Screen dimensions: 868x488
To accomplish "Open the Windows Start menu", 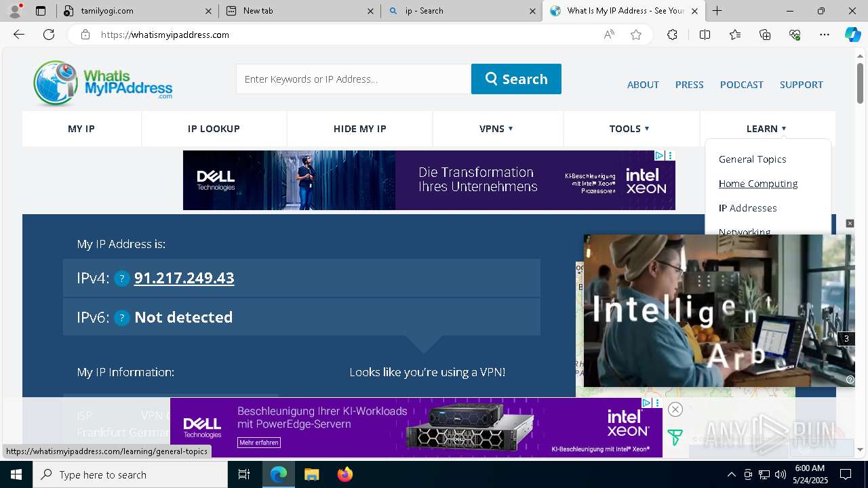I will pyautogui.click(x=16, y=474).
